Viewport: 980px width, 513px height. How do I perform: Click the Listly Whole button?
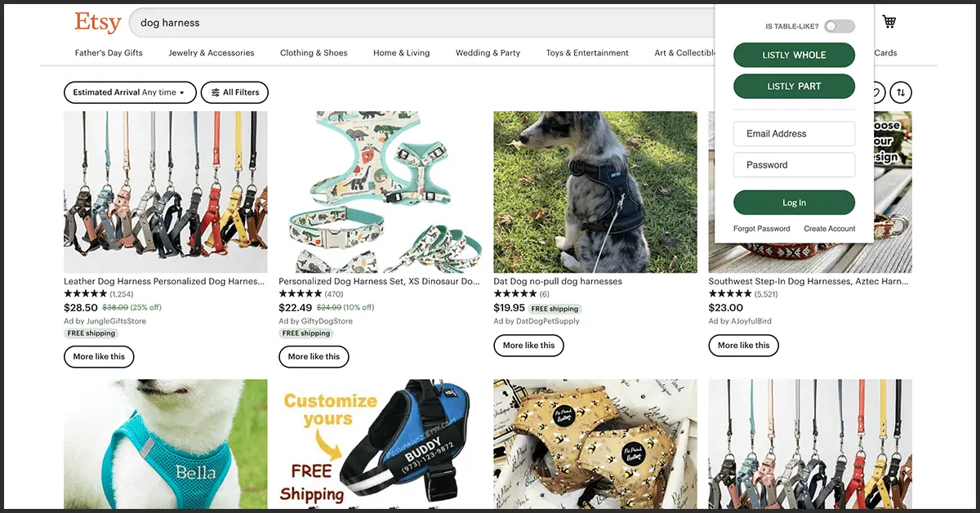click(794, 55)
